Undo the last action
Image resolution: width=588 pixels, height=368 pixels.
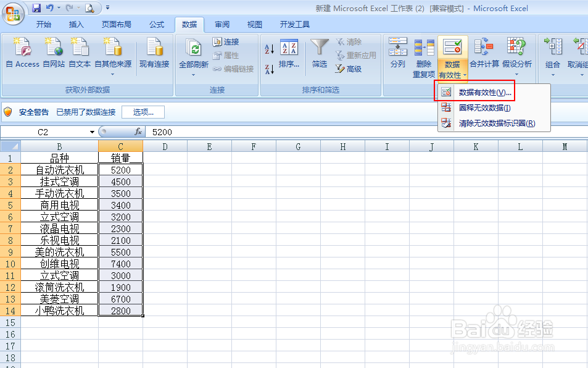(49, 8)
